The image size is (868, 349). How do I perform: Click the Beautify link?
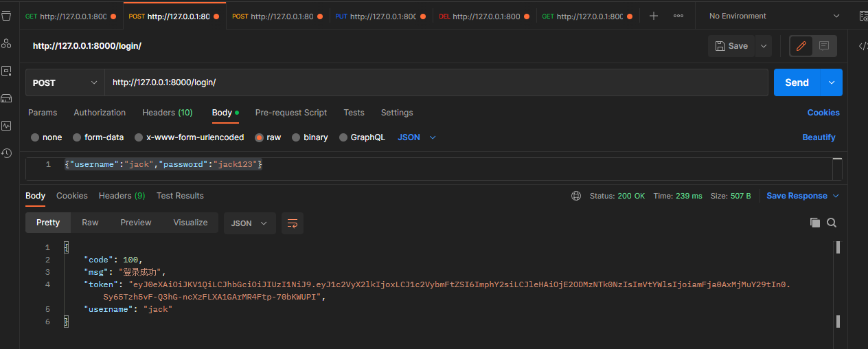point(819,137)
